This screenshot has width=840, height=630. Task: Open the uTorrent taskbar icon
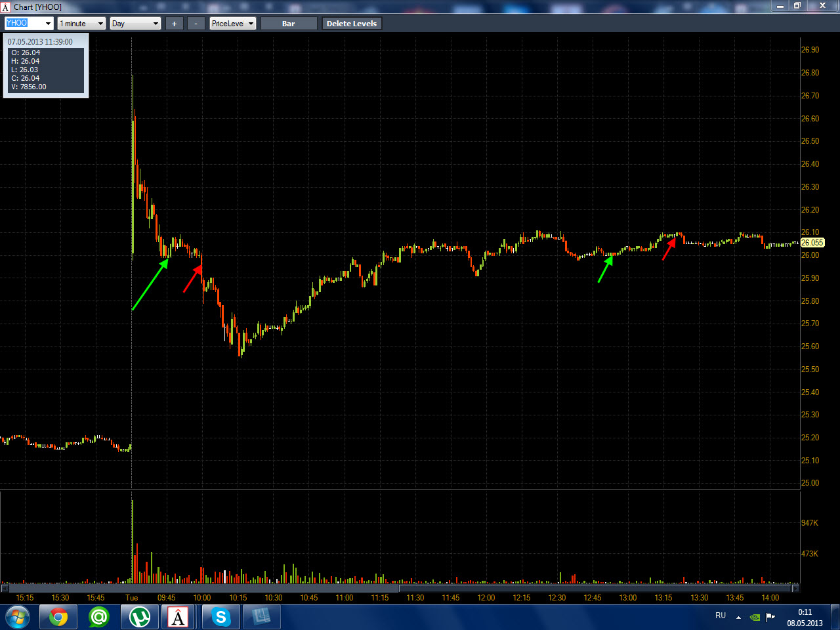click(139, 617)
